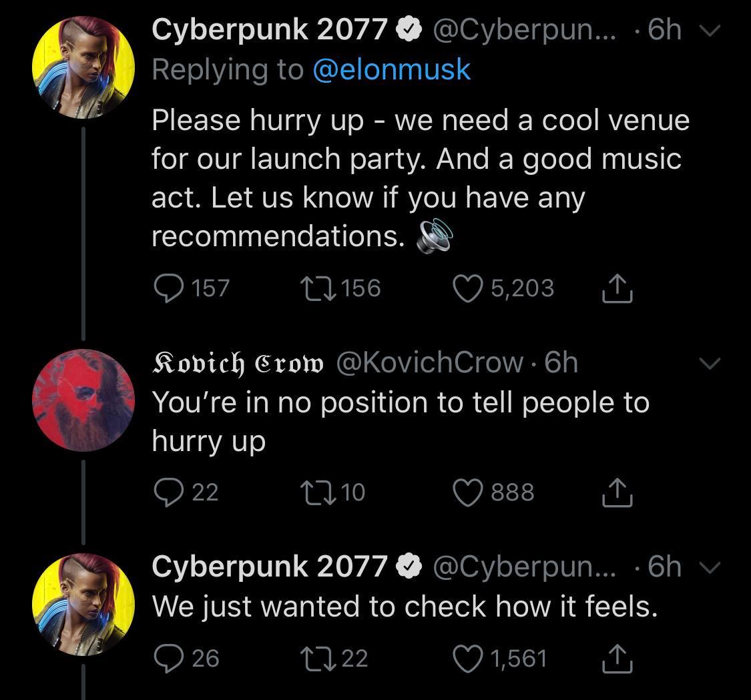Share the 'check how it feels' tweet
Image resolution: width=751 pixels, height=700 pixels.
tap(618, 658)
